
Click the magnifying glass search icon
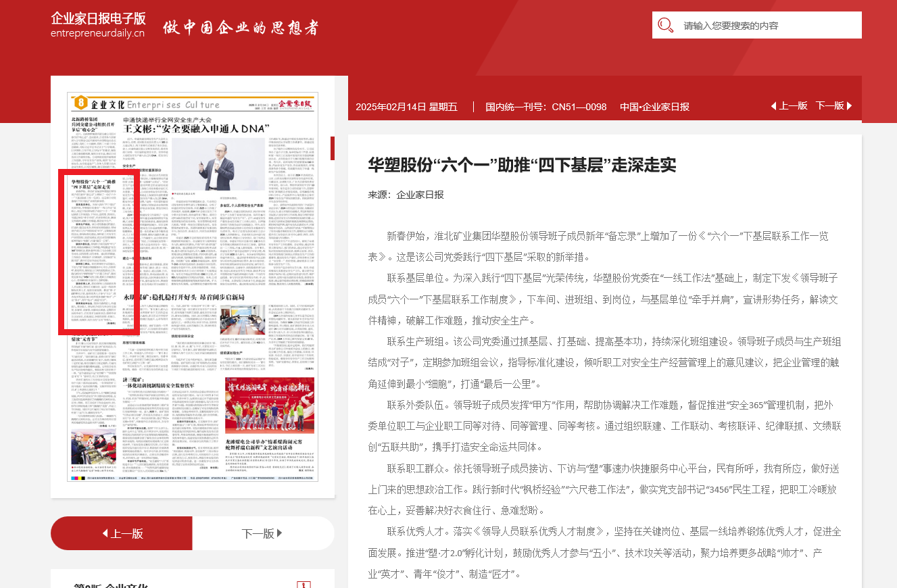[x=666, y=26]
